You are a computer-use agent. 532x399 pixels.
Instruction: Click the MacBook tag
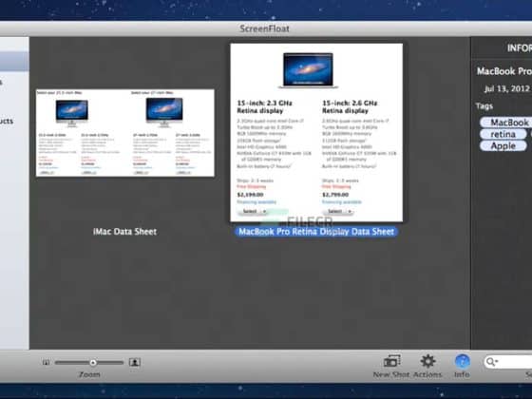click(x=506, y=123)
